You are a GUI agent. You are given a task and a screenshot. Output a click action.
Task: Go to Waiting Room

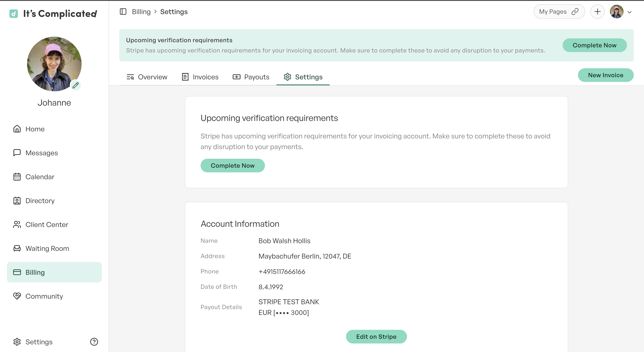[47, 248]
